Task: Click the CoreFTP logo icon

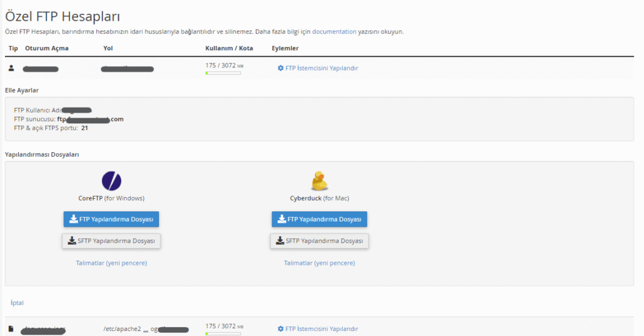Action: pos(111,181)
